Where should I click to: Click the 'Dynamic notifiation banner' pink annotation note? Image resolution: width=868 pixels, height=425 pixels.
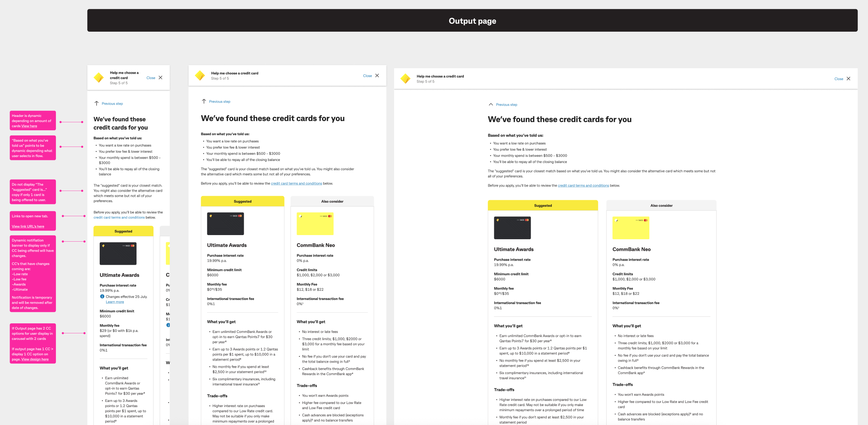[33, 274]
